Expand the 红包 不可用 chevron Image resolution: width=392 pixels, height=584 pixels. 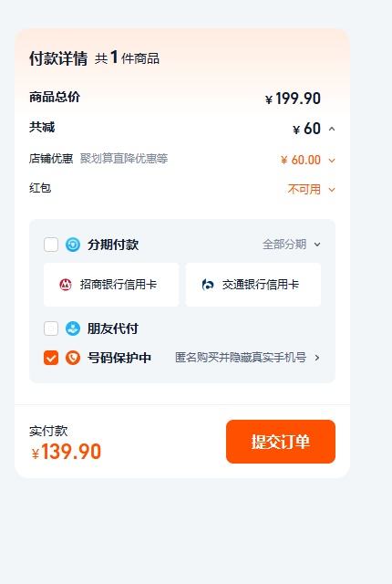tap(332, 190)
